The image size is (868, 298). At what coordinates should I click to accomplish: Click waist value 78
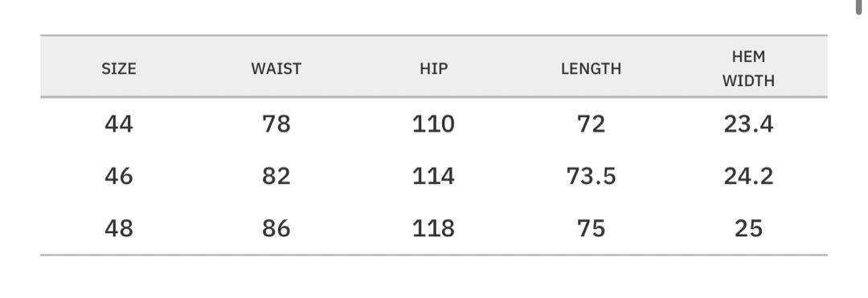point(276,125)
